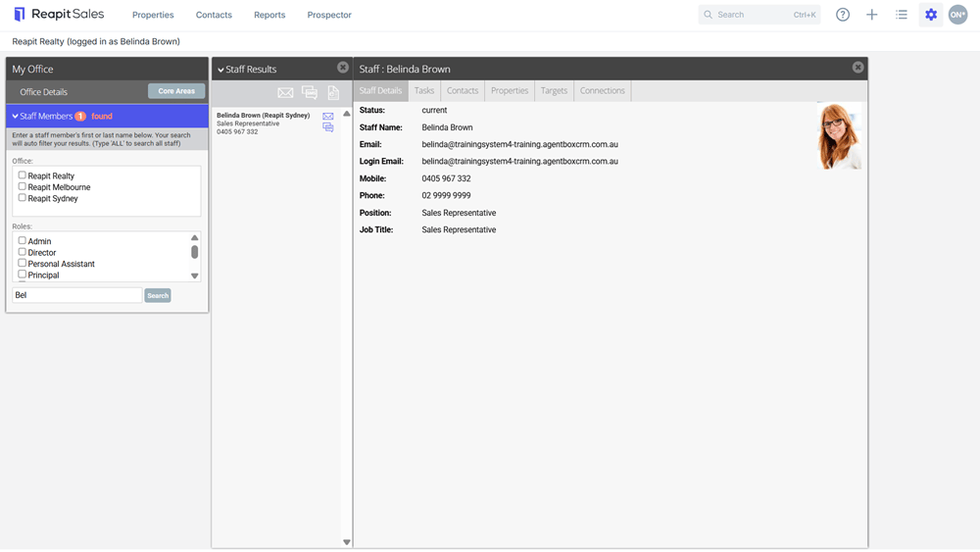Enable the Director role checkbox
This screenshot has height=552, width=980.
(22, 252)
